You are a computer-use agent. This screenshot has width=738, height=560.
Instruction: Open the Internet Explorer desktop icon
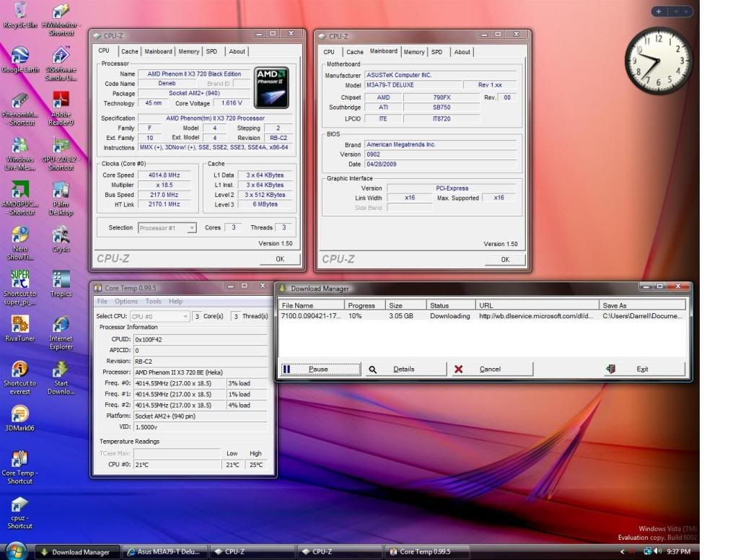[61, 333]
